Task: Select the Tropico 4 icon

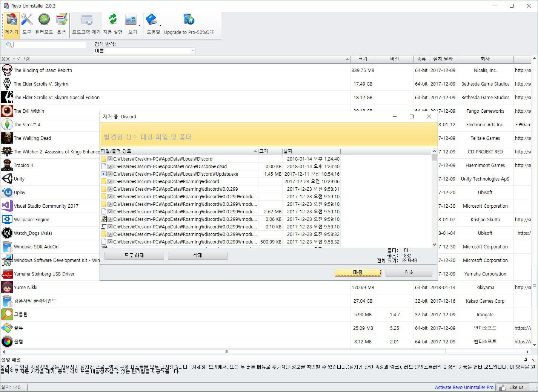Action: [7, 165]
